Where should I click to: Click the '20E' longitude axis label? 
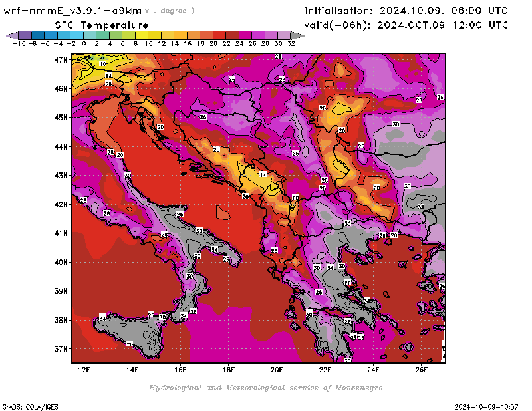pyautogui.click(x=277, y=370)
